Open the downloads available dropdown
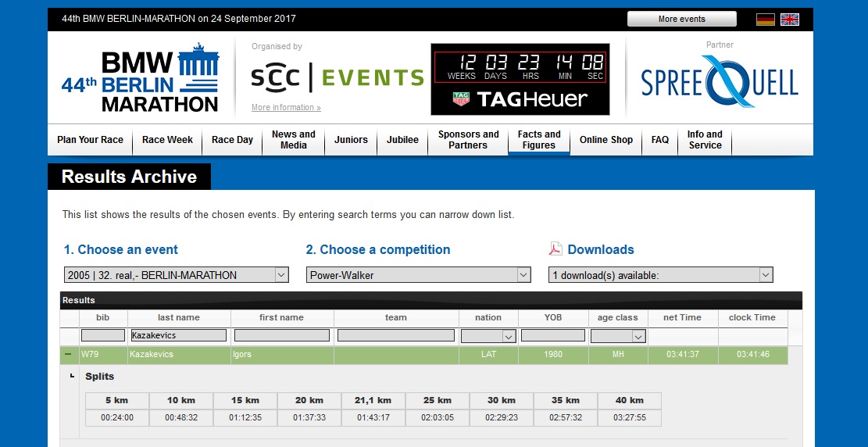Image resolution: width=868 pixels, height=447 pixels. coord(660,275)
